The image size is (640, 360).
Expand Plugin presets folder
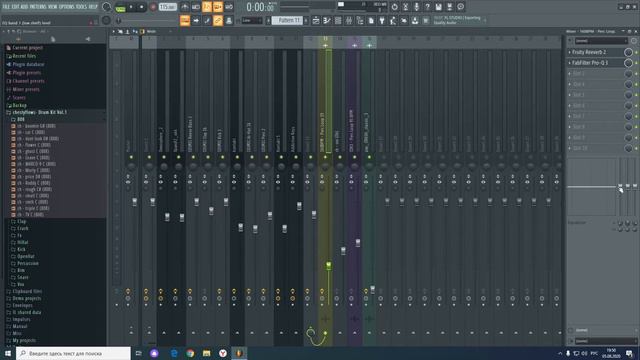[x=27, y=73]
